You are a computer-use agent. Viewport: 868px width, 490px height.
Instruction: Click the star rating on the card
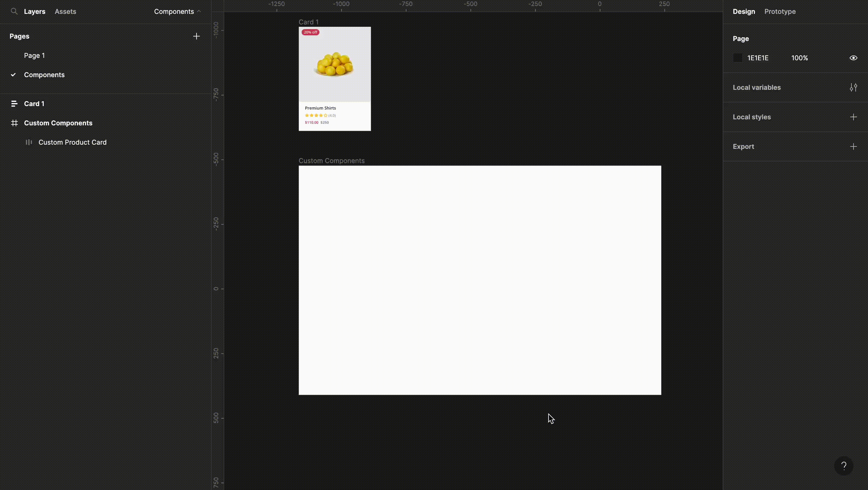click(316, 115)
